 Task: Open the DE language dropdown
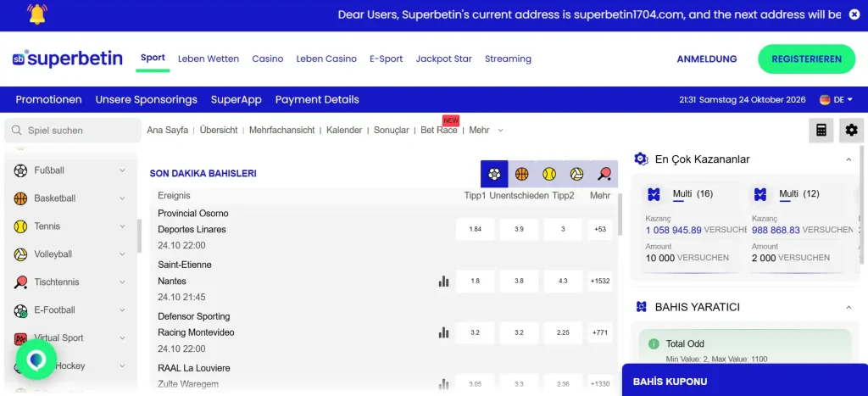(837, 100)
